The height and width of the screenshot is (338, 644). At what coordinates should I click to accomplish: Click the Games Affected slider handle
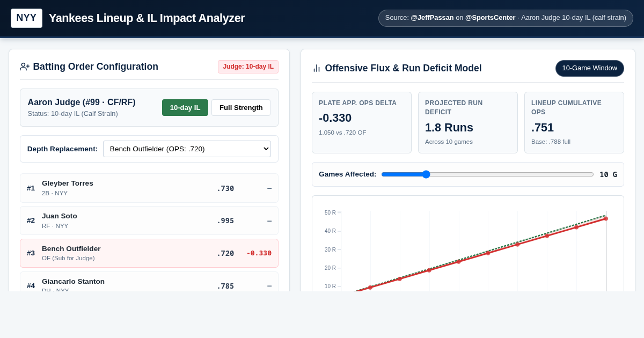(426, 174)
